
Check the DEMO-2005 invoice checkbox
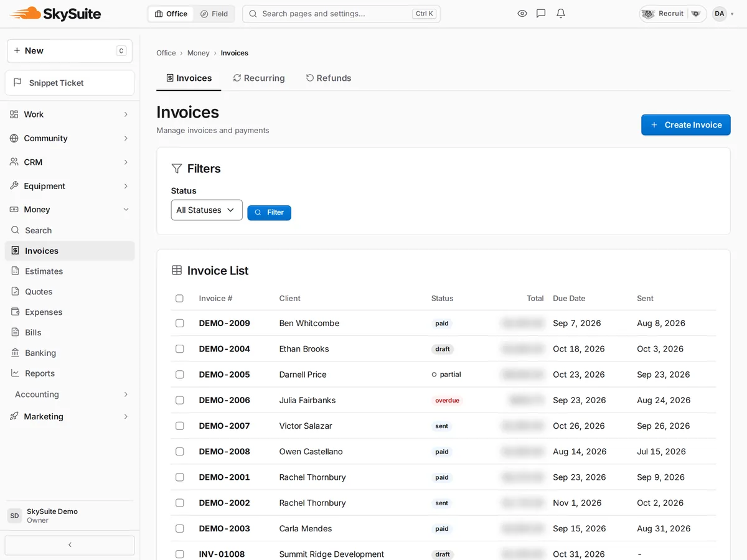point(179,375)
